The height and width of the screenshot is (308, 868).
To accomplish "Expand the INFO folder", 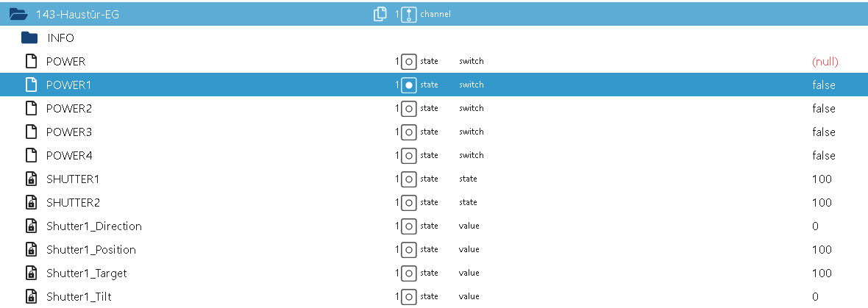I will [x=29, y=37].
